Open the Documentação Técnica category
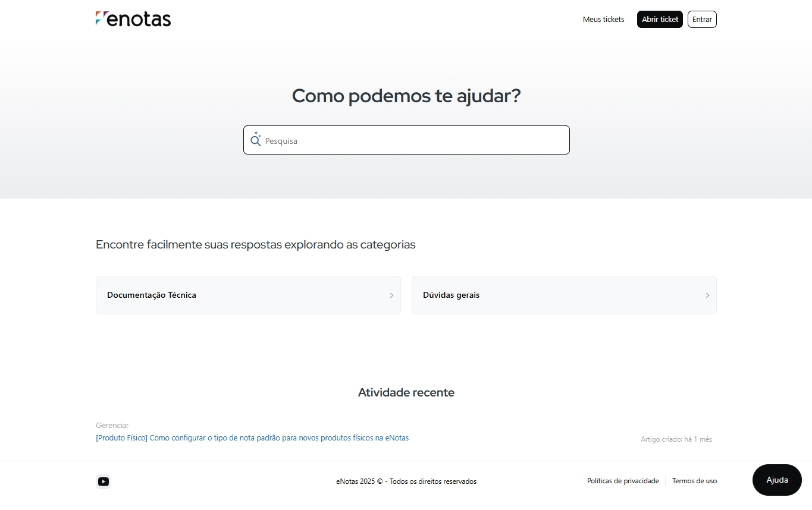The image size is (812, 510). click(x=248, y=295)
